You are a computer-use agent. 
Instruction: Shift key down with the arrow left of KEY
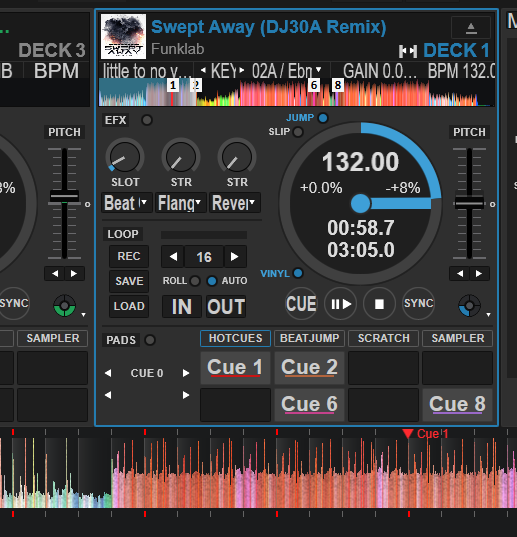click(x=203, y=71)
